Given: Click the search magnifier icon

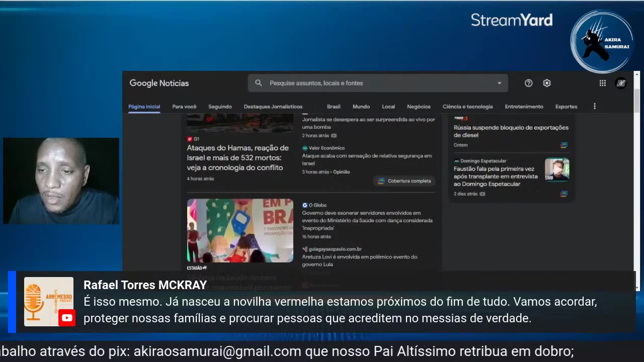Looking at the screenshot, I should 259,83.
